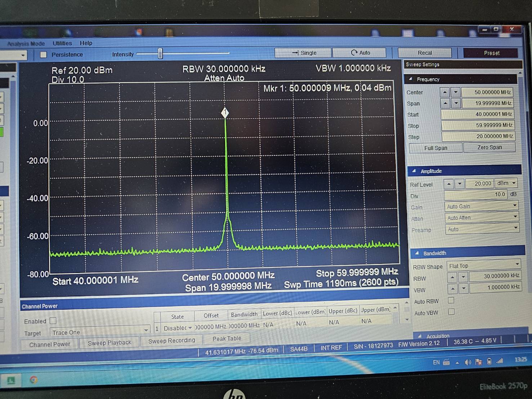Click the network signal tray icon
The height and width of the screenshot is (399, 532).
click(x=500, y=361)
